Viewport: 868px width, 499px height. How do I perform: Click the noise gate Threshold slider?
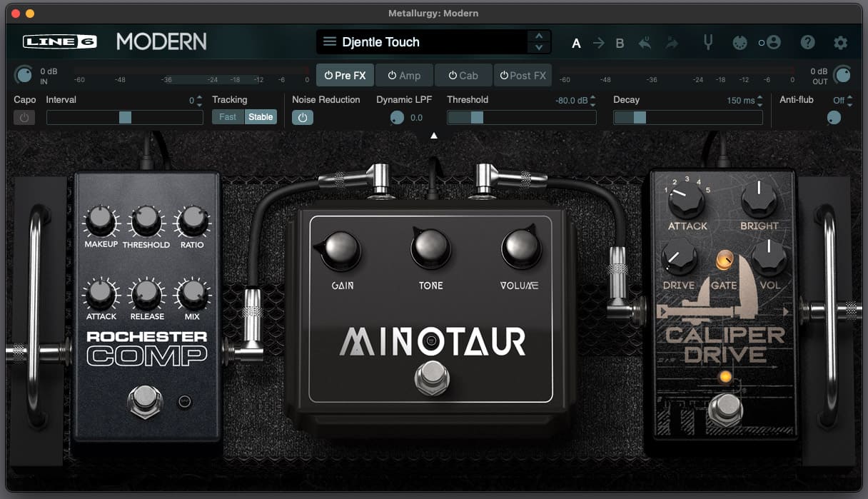pos(522,117)
